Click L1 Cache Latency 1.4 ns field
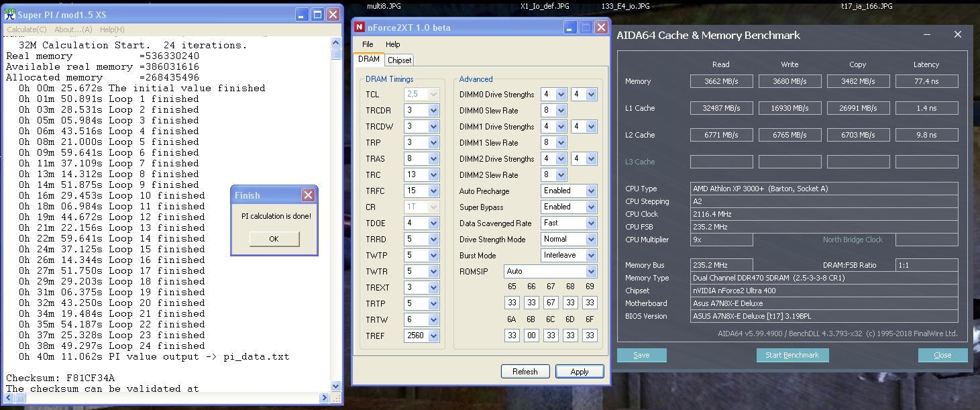Viewport: 980px width, 410px height. (x=926, y=108)
